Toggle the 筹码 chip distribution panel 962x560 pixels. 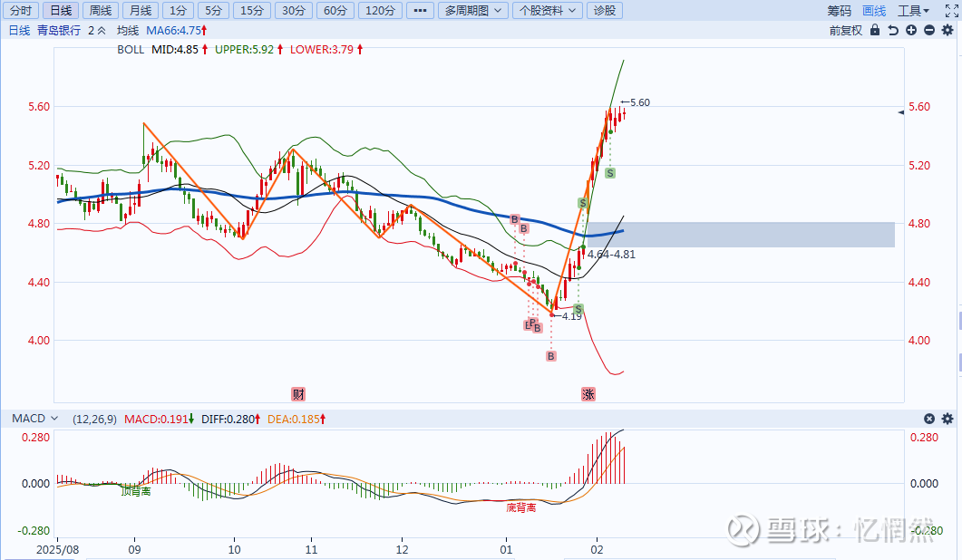pyautogui.click(x=840, y=11)
